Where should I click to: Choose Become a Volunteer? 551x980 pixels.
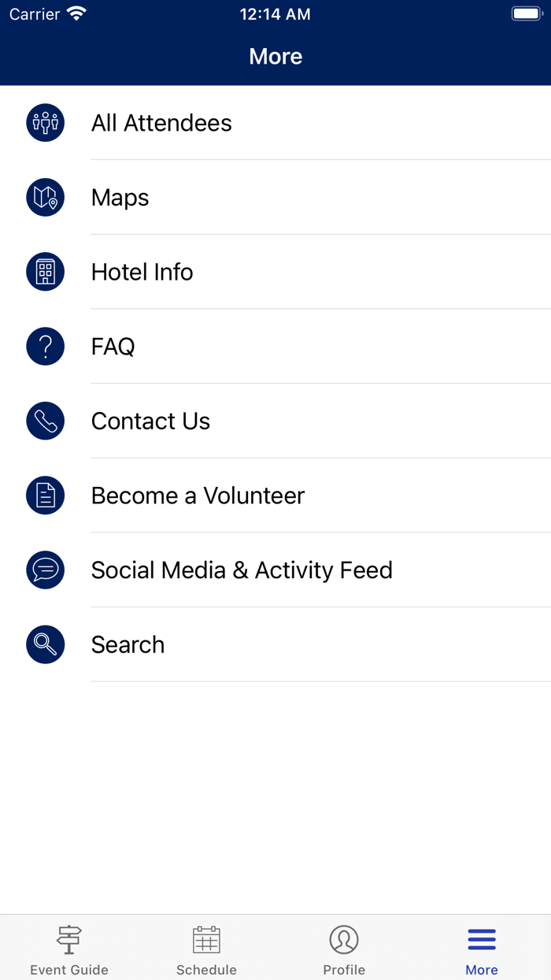198,496
